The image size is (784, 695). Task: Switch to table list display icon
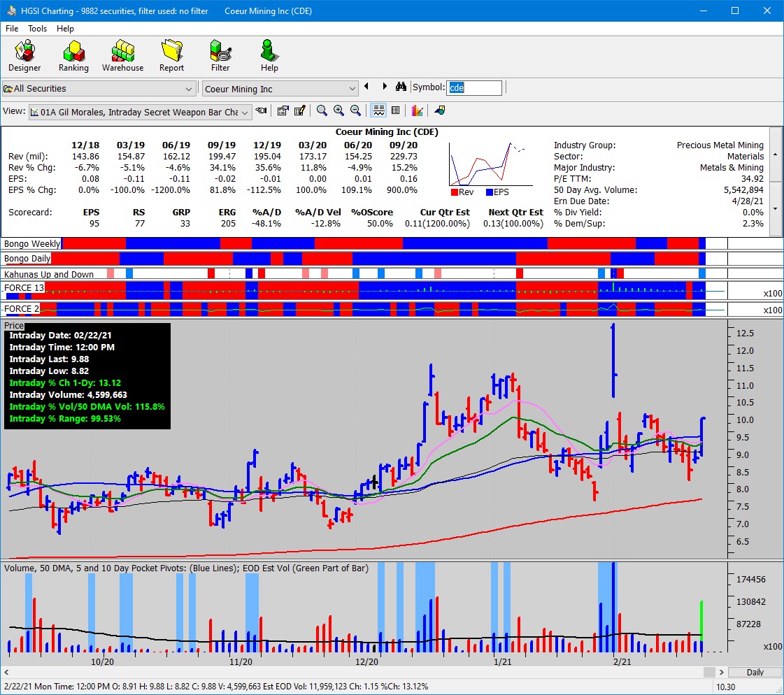[x=396, y=111]
